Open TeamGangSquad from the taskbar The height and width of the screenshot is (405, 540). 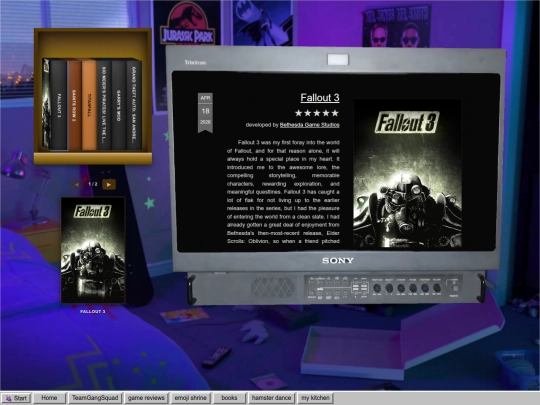tap(95, 398)
